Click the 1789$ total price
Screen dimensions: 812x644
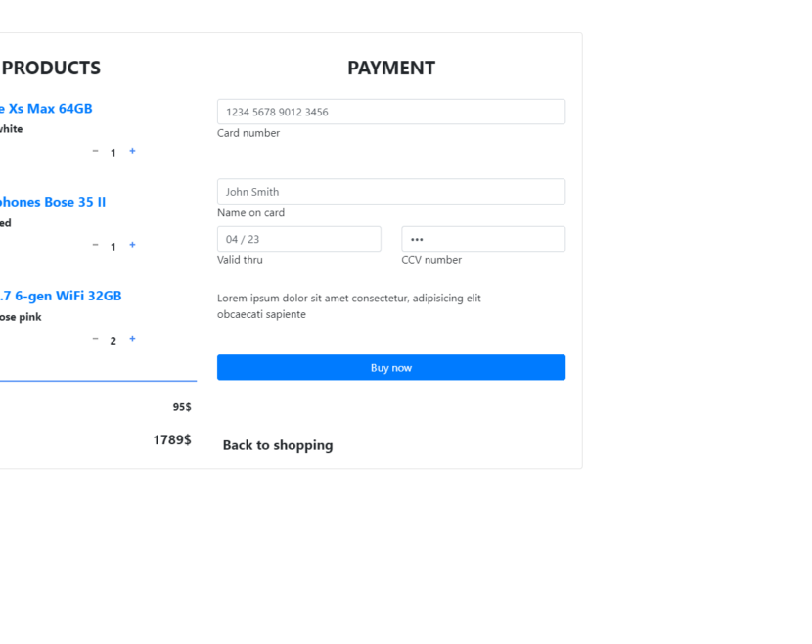click(x=171, y=440)
